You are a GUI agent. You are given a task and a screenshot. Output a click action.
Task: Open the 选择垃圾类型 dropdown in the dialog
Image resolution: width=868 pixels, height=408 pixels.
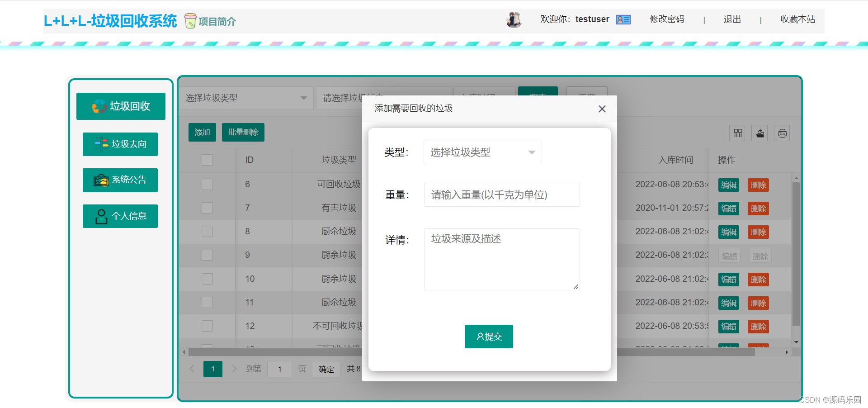point(482,152)
